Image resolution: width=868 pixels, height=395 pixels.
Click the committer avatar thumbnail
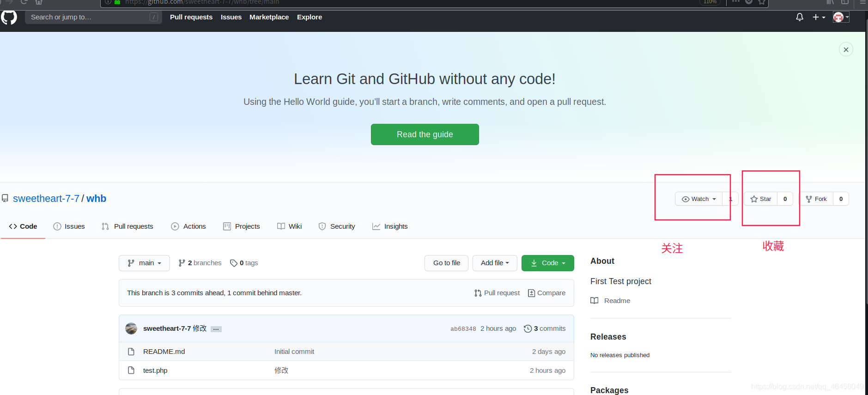pyautogui.click(x=131, y=328)
